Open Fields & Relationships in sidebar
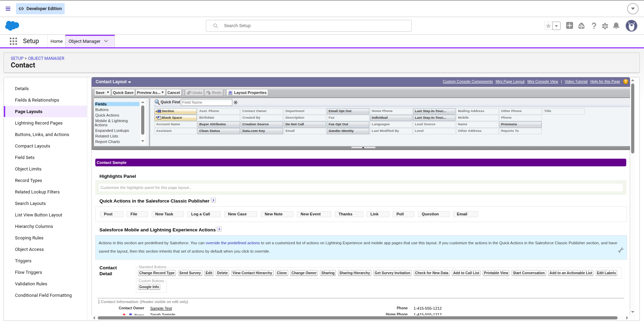This screenshot has width=644, height=325. point(37,100)
